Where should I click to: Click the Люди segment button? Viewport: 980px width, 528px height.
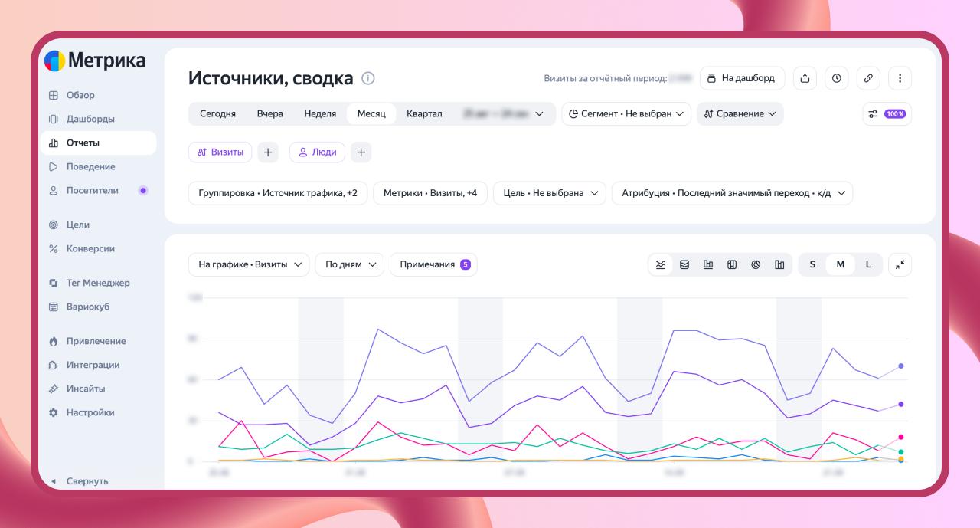[317, 152]
